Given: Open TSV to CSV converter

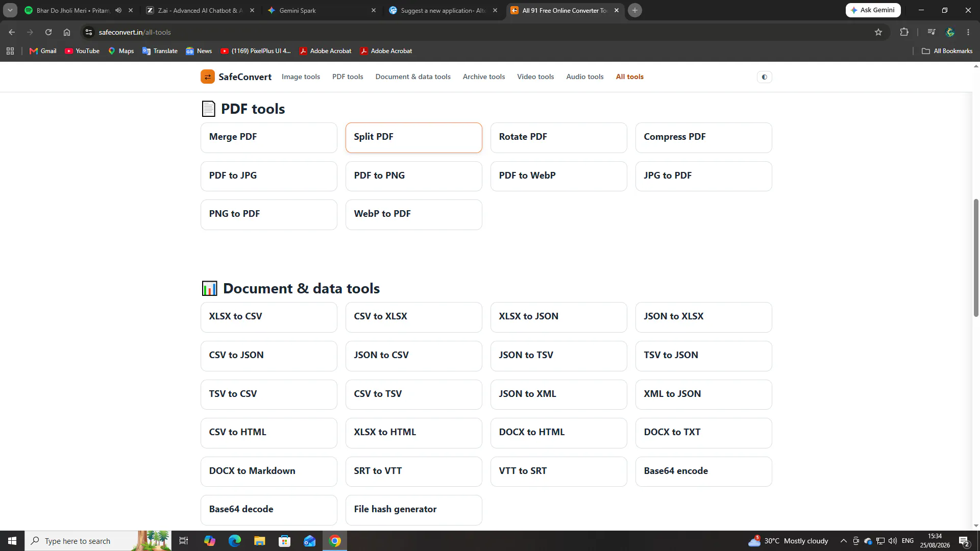Looking at the screenshot, I should (x=269, y=394).
